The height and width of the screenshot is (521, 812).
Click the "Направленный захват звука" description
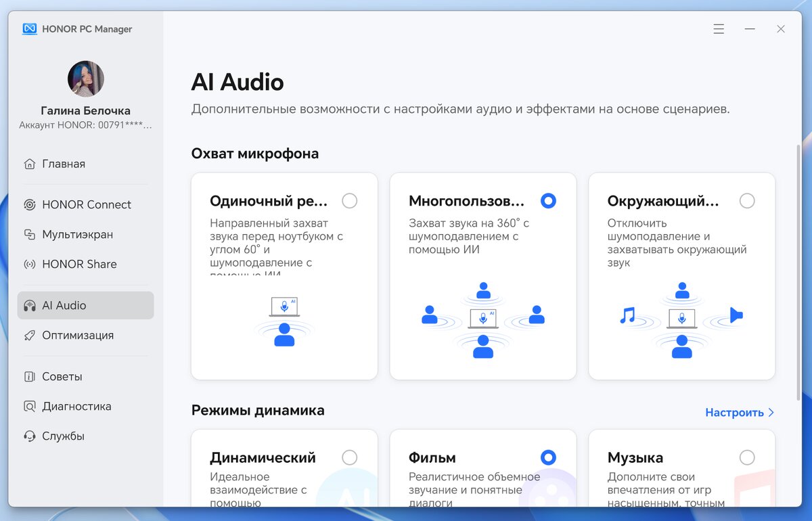[x=277, y=246]
